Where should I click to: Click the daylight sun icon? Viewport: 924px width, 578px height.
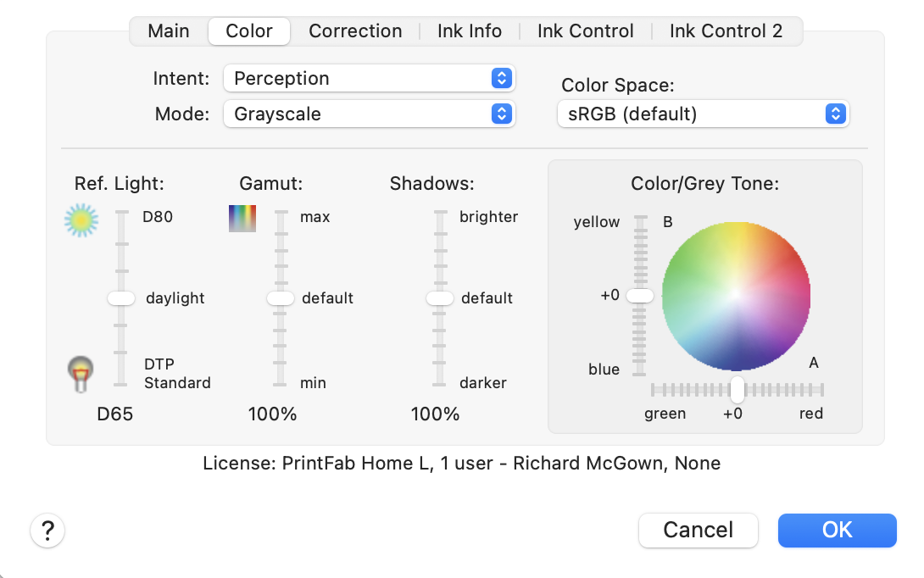(x=81, y=220)
